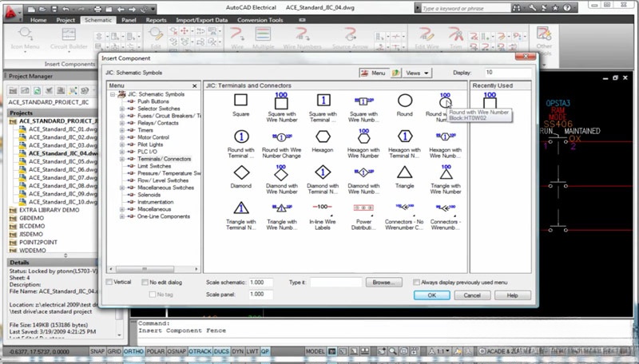Expand Relays/ Contacts tree node
This screenshot has height=364, width=639.
coord(122,123)
